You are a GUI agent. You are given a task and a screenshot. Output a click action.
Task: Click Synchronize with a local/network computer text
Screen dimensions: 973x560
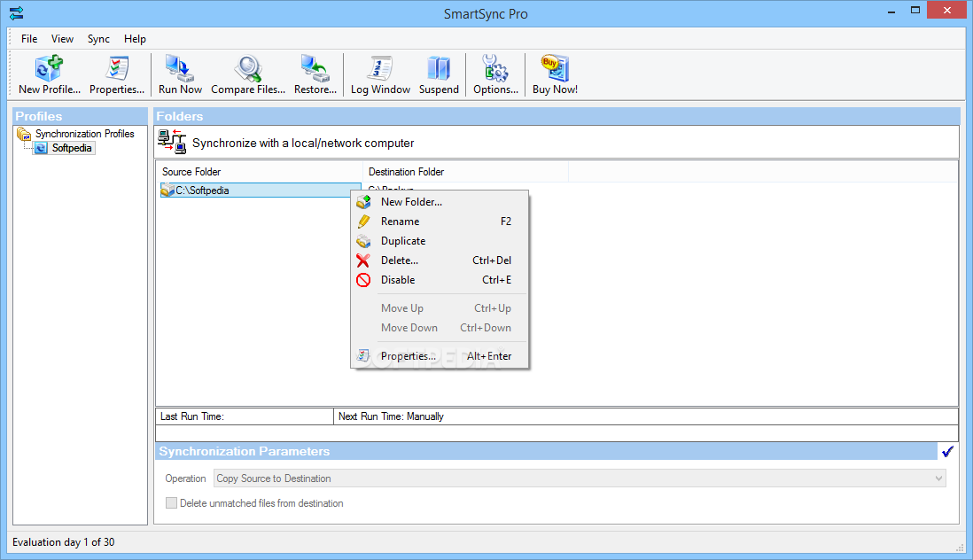(x=303, y=143)
